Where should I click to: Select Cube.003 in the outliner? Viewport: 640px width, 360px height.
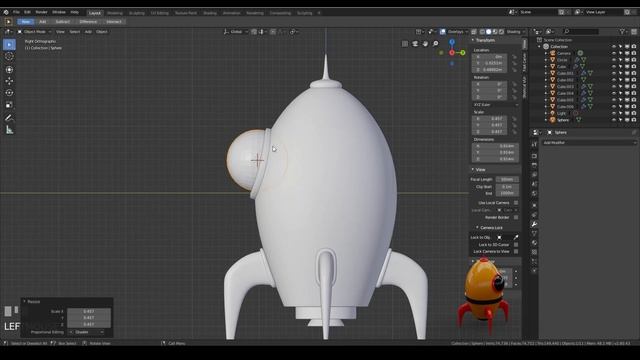coord(565,87)
